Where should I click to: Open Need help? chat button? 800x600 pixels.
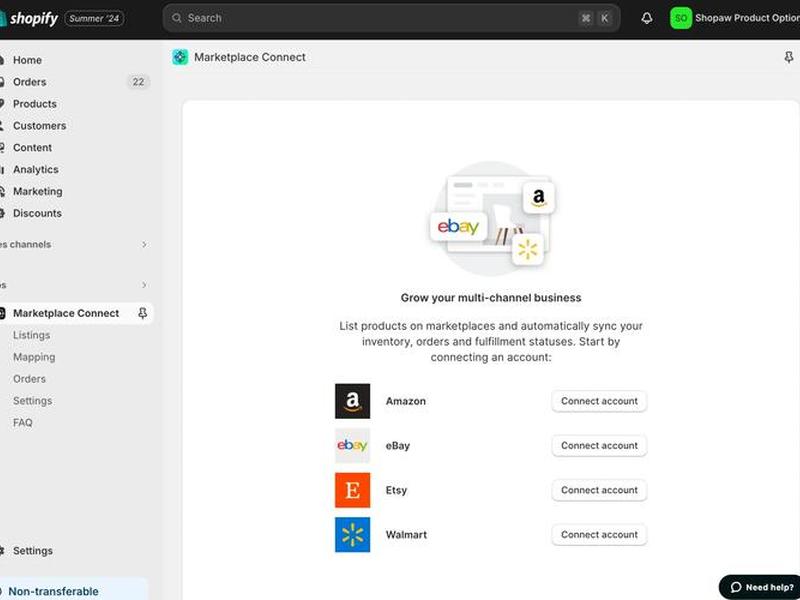click(x=760, y=587)
